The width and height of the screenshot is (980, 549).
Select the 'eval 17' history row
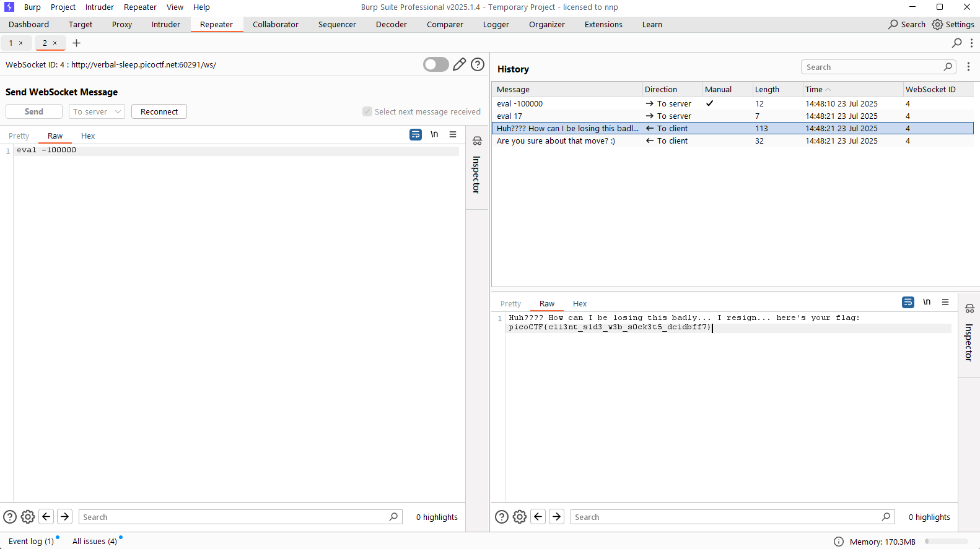(732, 116)
